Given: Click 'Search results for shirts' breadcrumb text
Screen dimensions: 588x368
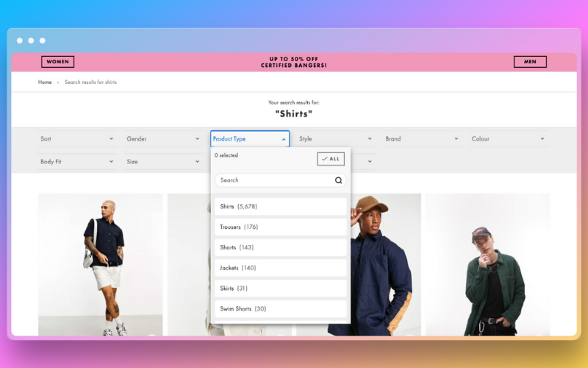Looking at the screenshot, I should (x=90, y=82).
